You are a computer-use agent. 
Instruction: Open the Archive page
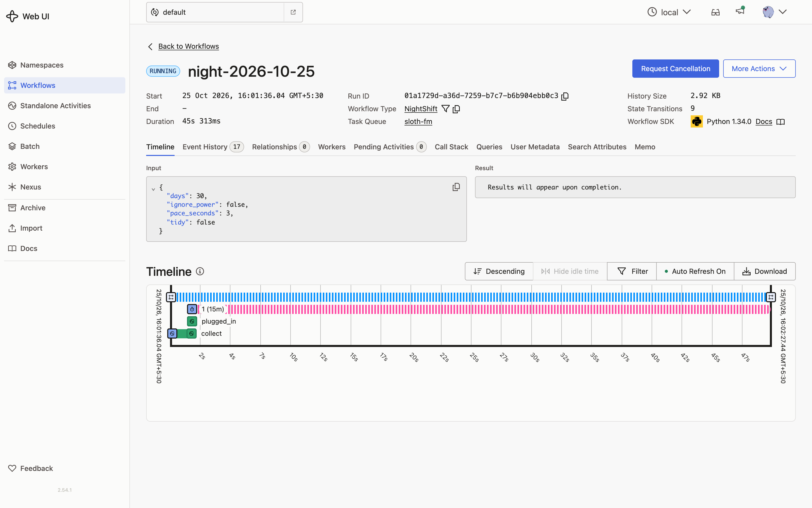(x=64, y=208)
